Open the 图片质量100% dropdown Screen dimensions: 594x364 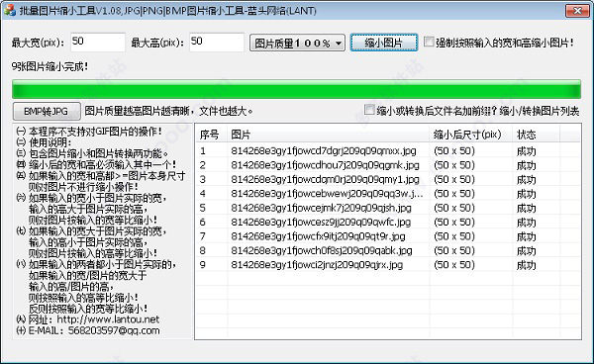[297, 43]
